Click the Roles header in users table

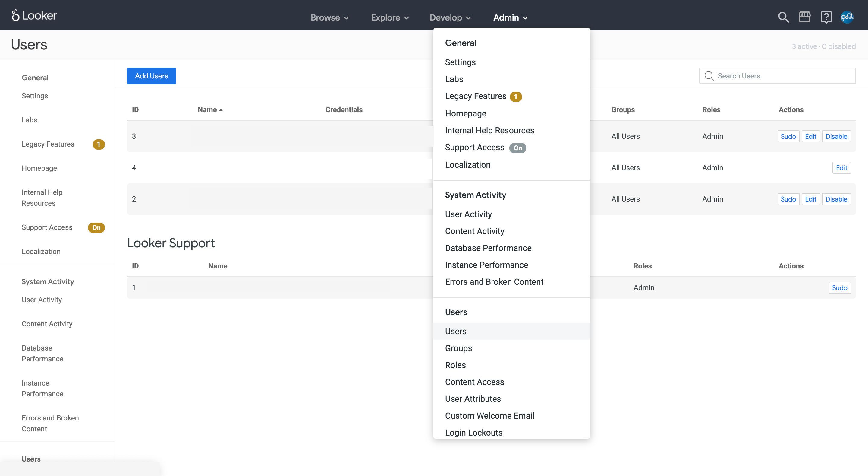click(x=711, y=110)
